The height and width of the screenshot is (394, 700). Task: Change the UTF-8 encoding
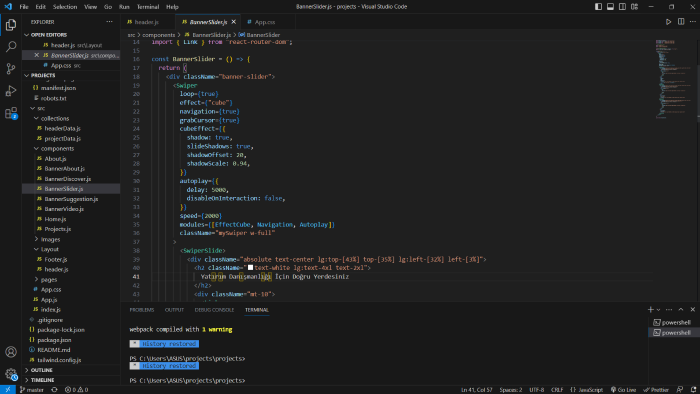(x=537, y=390)
